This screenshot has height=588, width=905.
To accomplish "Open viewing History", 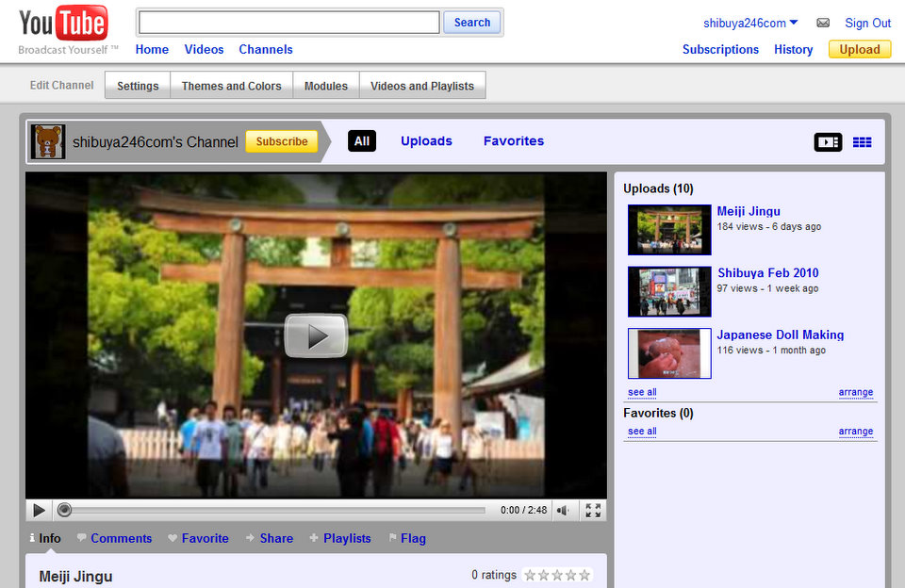I will 793,50.
